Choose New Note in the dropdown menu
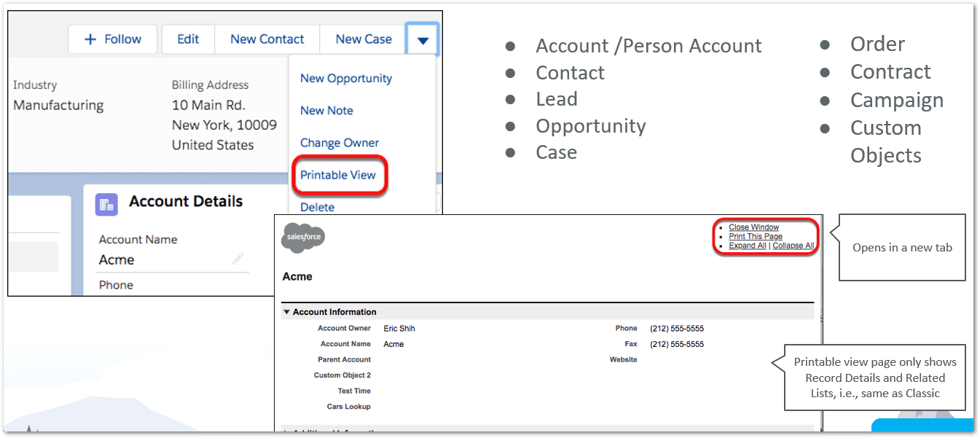 (x=326, y=110)
